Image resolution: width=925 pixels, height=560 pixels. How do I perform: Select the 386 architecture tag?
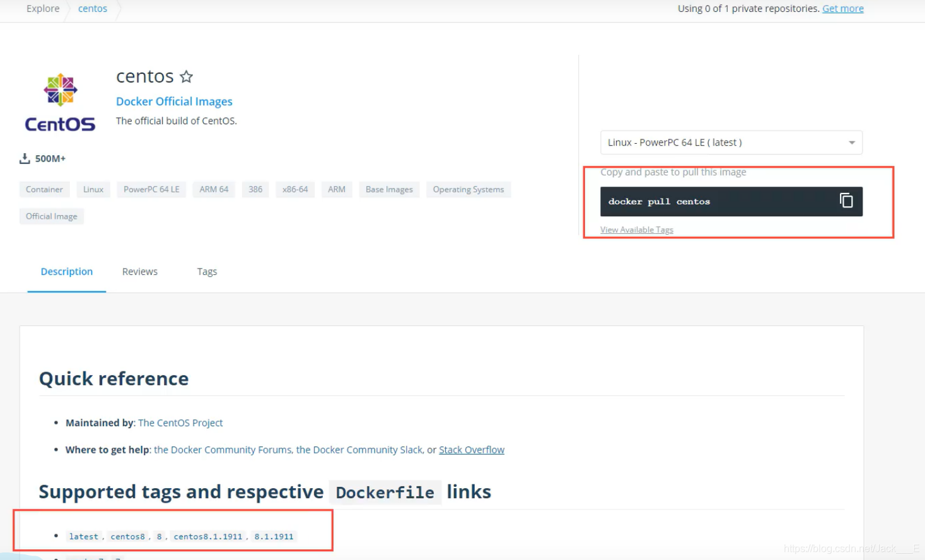point(255,189)
